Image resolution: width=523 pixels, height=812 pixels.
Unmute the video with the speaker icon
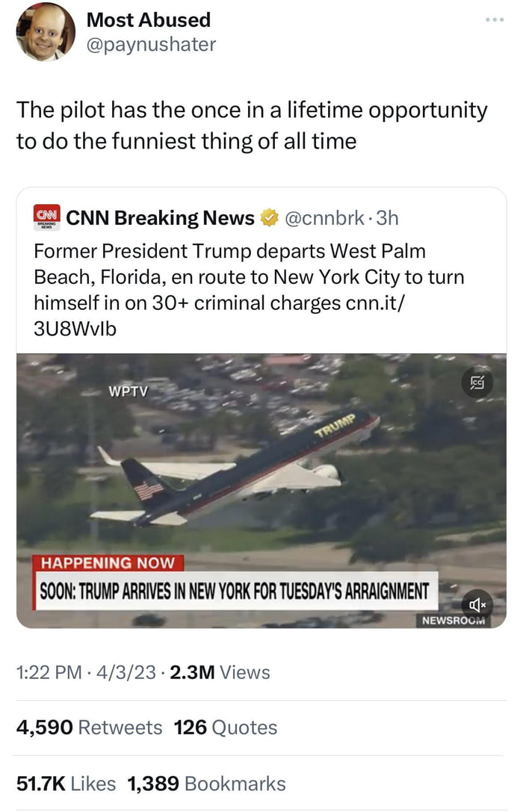[x=476, y=603]
